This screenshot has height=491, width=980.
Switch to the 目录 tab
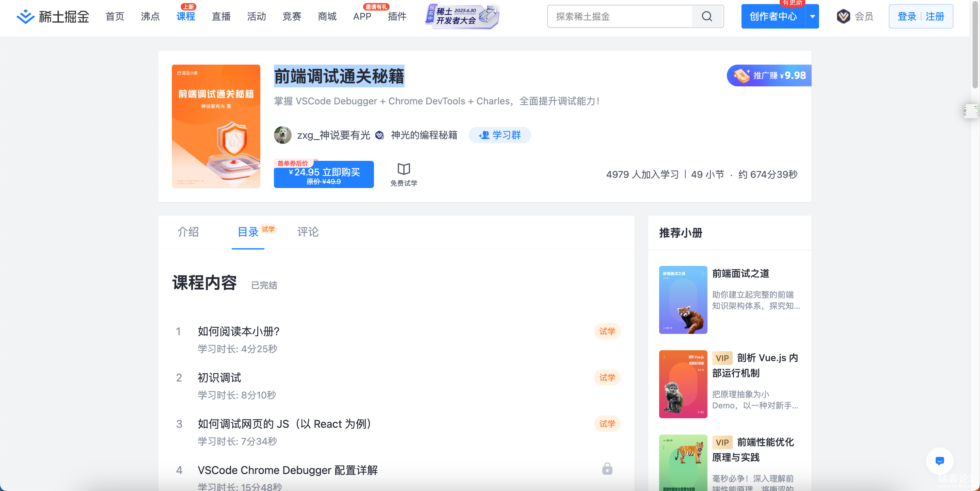pyautogui.click(x=248, y=232)
